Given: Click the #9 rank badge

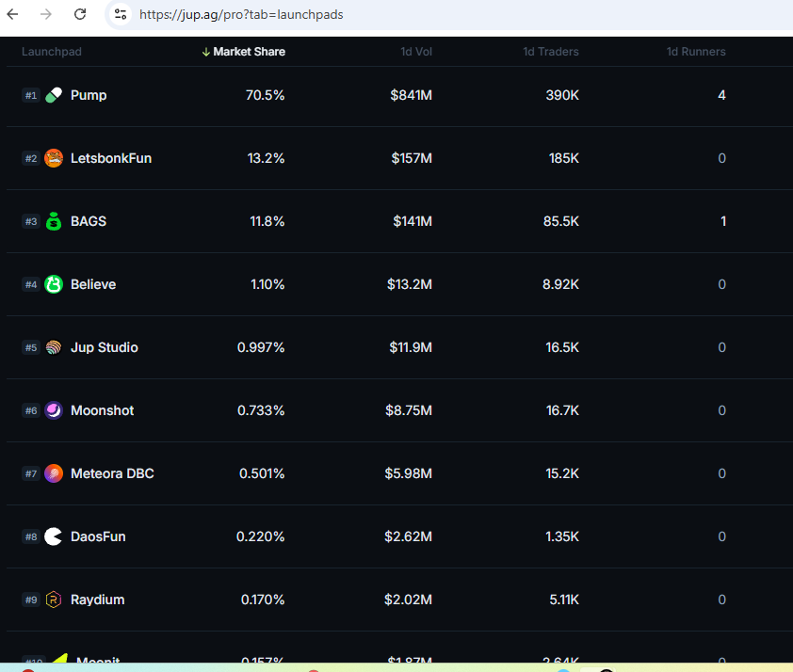Looking at the screenshot, I should (31, 600).
